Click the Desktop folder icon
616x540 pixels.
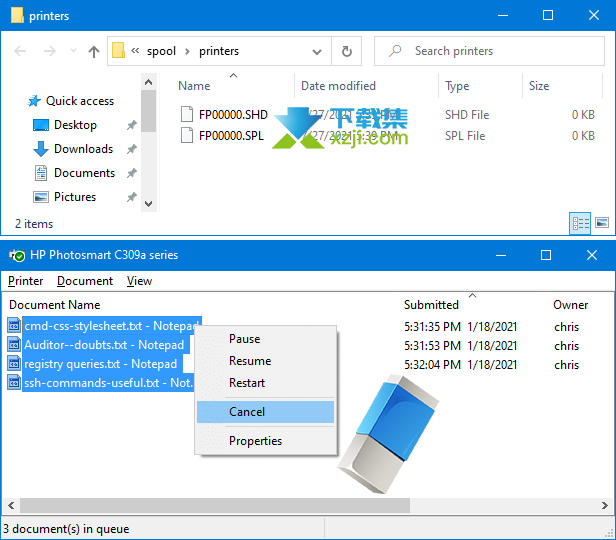click(41, 125)
